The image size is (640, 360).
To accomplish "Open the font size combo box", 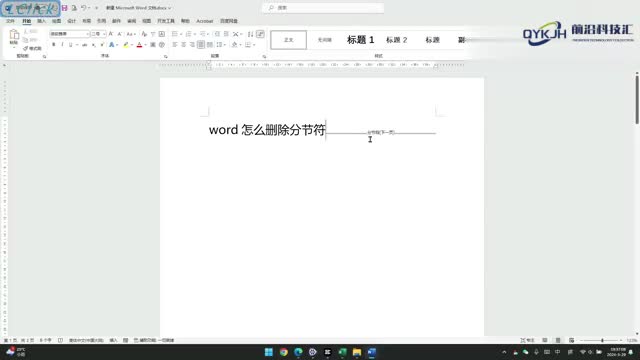I will coord(98,34).
